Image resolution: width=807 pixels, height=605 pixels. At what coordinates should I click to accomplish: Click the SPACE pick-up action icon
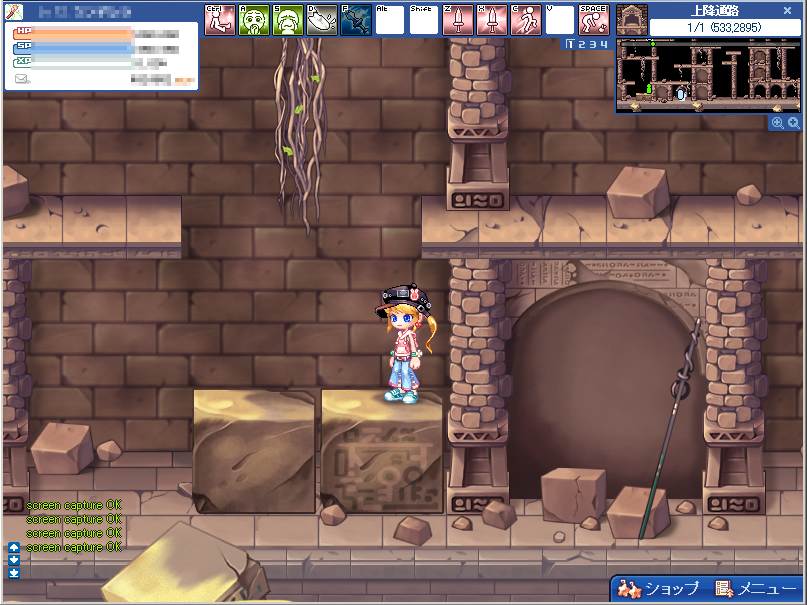[594, 20]
